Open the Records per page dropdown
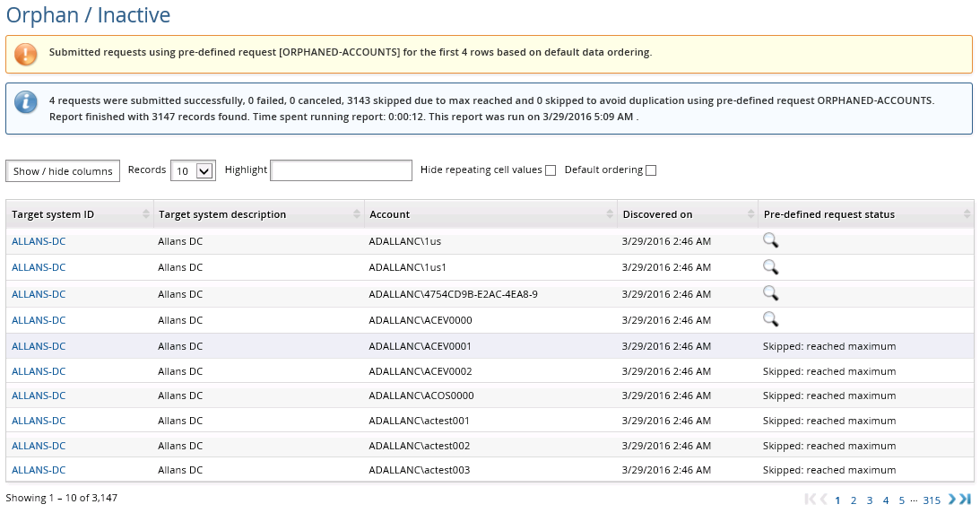The height and width of the screenshot is (513, 980). click(193, 170)
